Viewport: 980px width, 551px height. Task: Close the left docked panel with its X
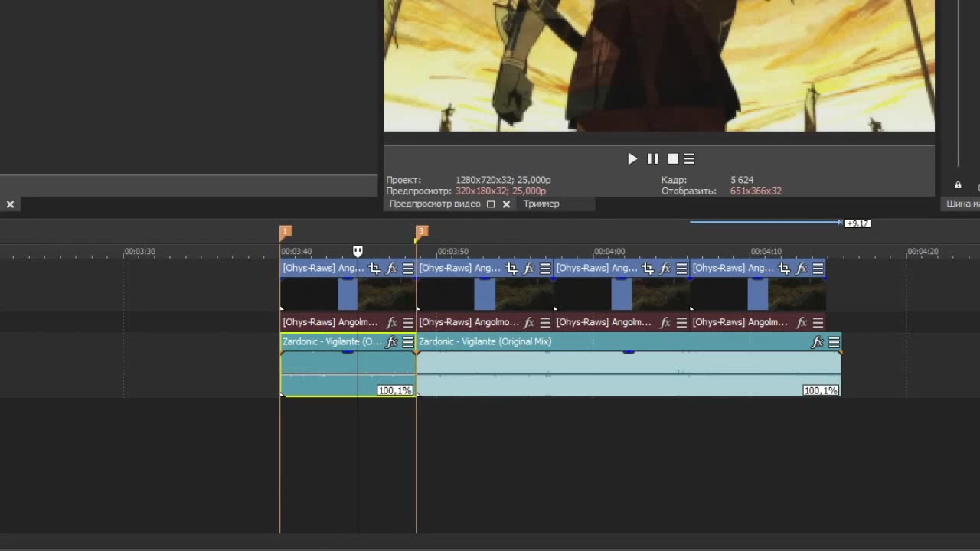pyautogui.click(x=10, y=204)
